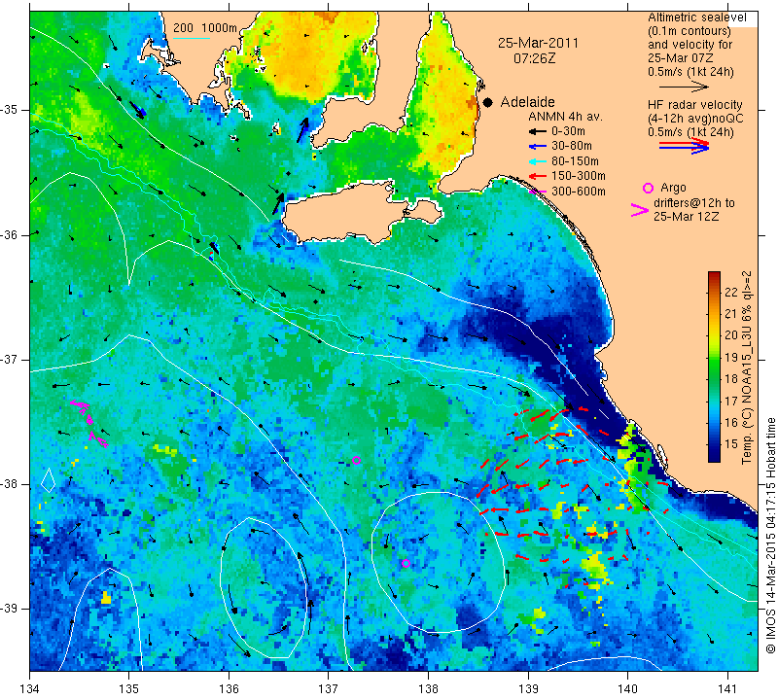The image size is (778, 700).
Task: Click the '150-300m' depth label
Action: point(579,176)
